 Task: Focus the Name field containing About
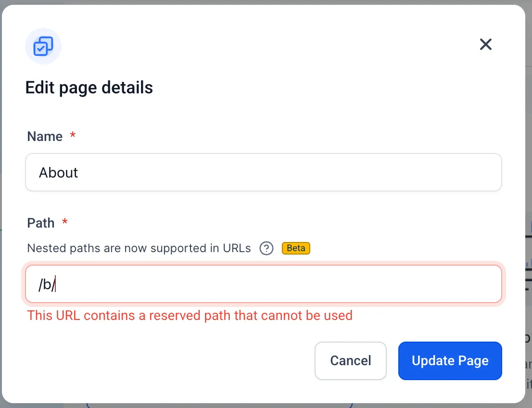click(264, 172)
